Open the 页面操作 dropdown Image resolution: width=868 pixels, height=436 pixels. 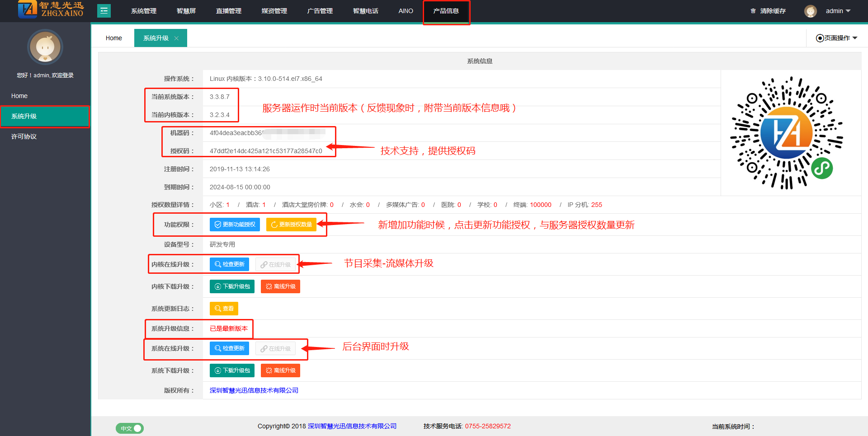[x=836, y=38]
